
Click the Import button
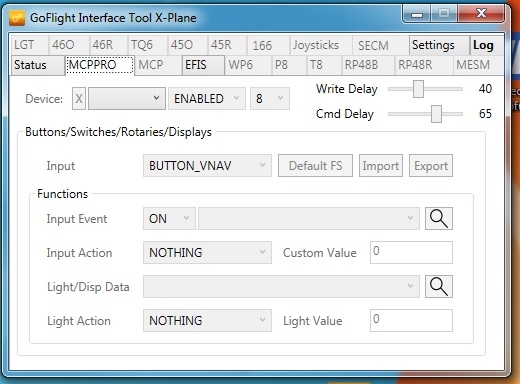click(381, 165)
